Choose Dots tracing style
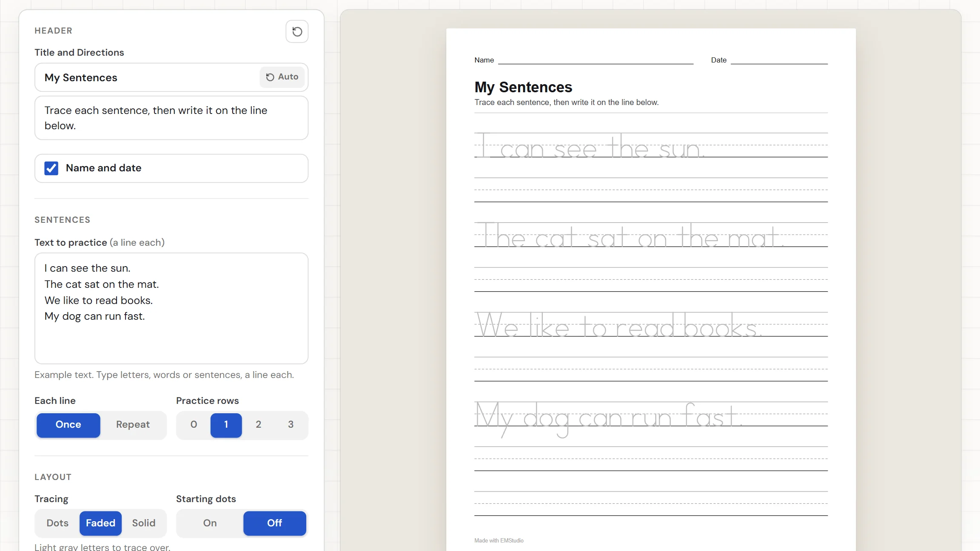Viewport: 980px width, 551px height. [57, 523]
